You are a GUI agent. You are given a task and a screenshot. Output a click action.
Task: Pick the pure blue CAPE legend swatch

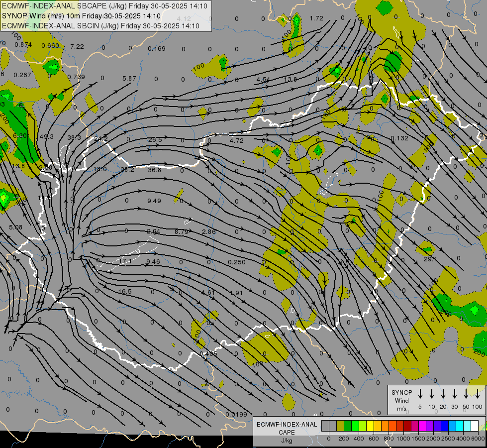(445, 426)
